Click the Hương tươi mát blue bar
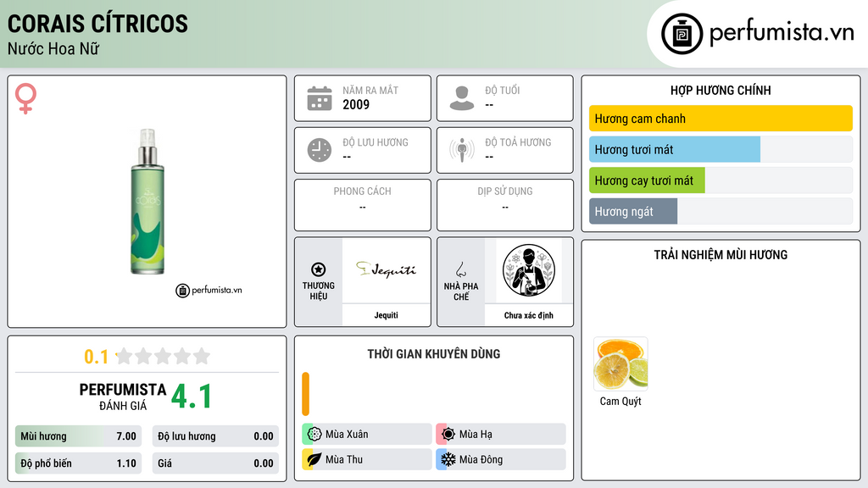The image size is (868, 488). [675, 149]
